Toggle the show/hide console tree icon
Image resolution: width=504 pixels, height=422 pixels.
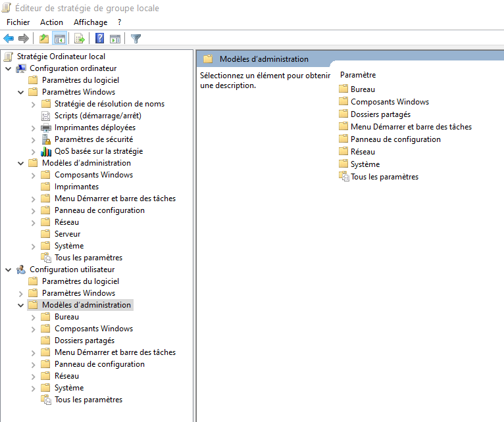[59, 39]
